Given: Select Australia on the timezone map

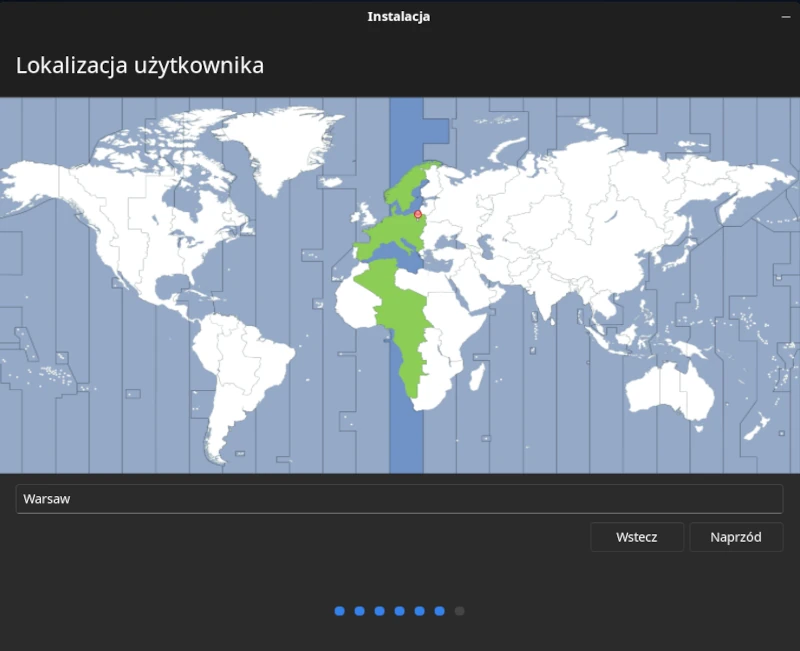Looking at the screenshot, I should pos(669,393).
